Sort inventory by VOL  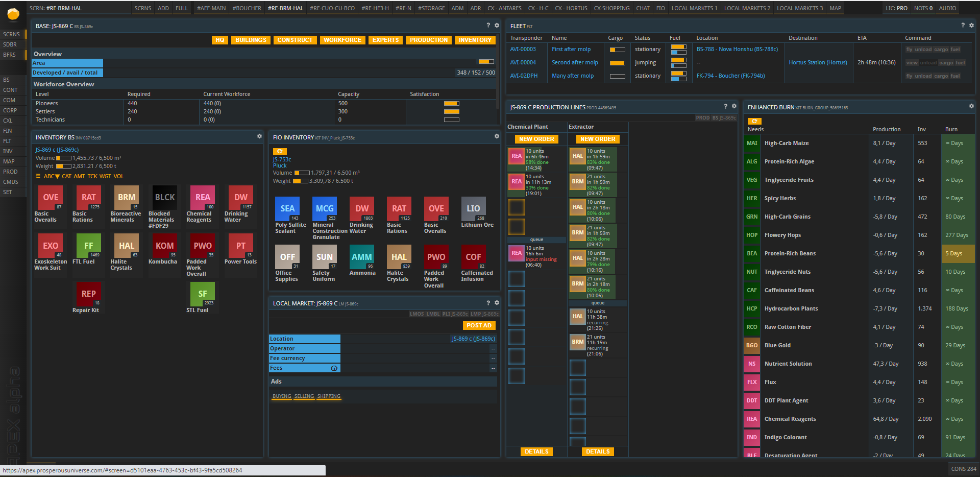118,176
